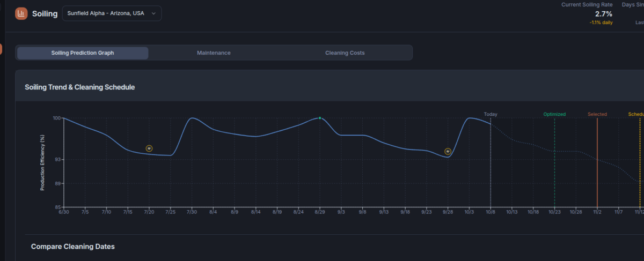Select the Soiling Prediction Graph tab
This screenshot has height=261, width=644.
83,53
